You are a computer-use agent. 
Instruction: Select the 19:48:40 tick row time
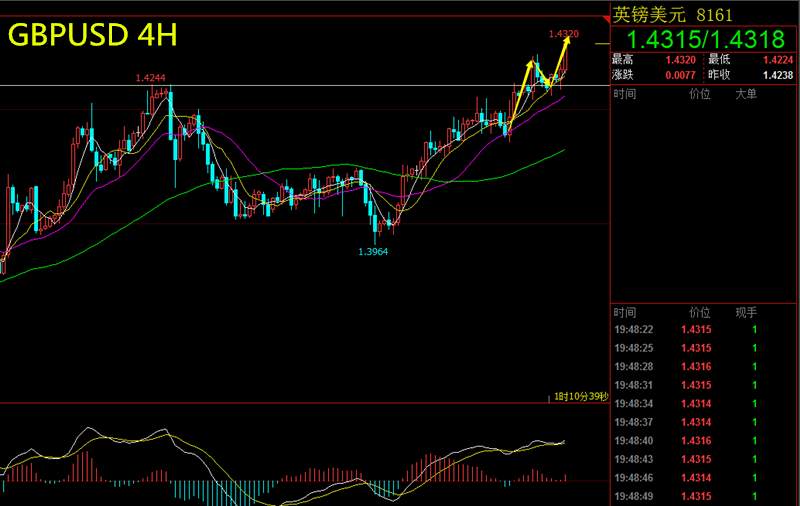634,441
